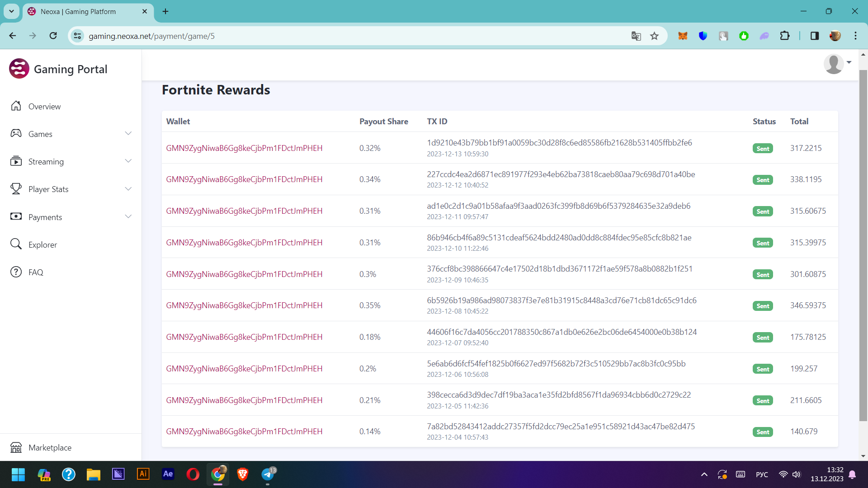Viewport: 868px width, 488px height.
Task: Open the Chrome profile avatar
Action: tap(835, 36)
